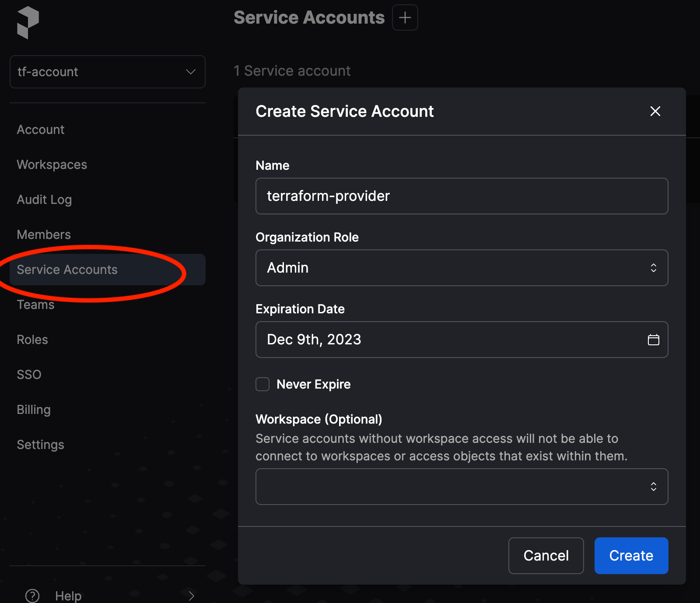This screenshot has height=603, width=700.
Task: Close the Create Service Account dialog with the X
Action: click(x=655, y=112)
